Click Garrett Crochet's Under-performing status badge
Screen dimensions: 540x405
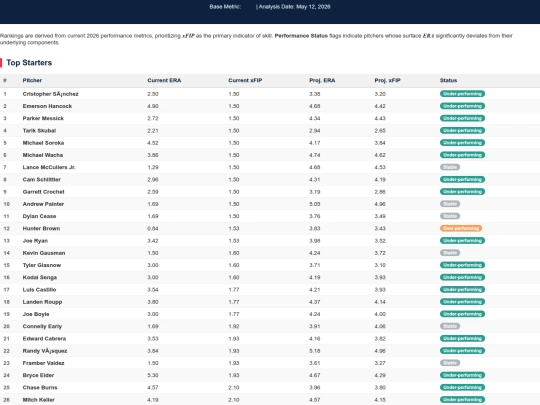click(x=462, y=191)
